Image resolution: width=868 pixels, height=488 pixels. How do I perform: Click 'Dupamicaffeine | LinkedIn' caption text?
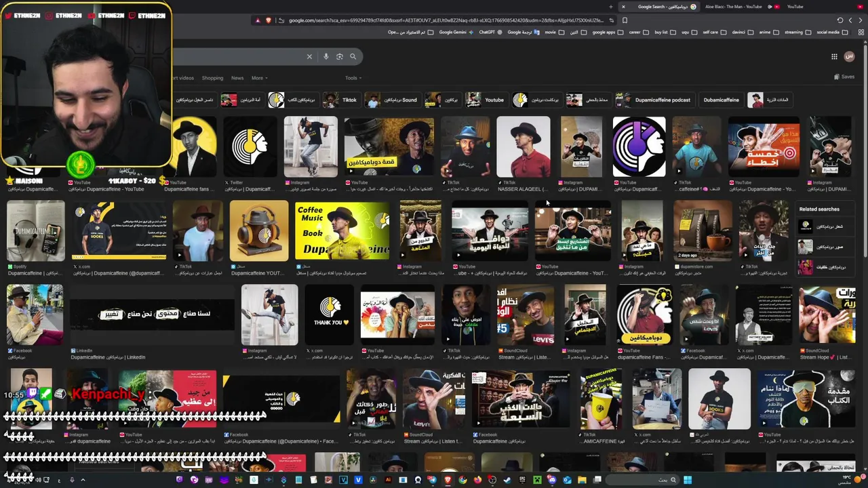click(108, 357)
